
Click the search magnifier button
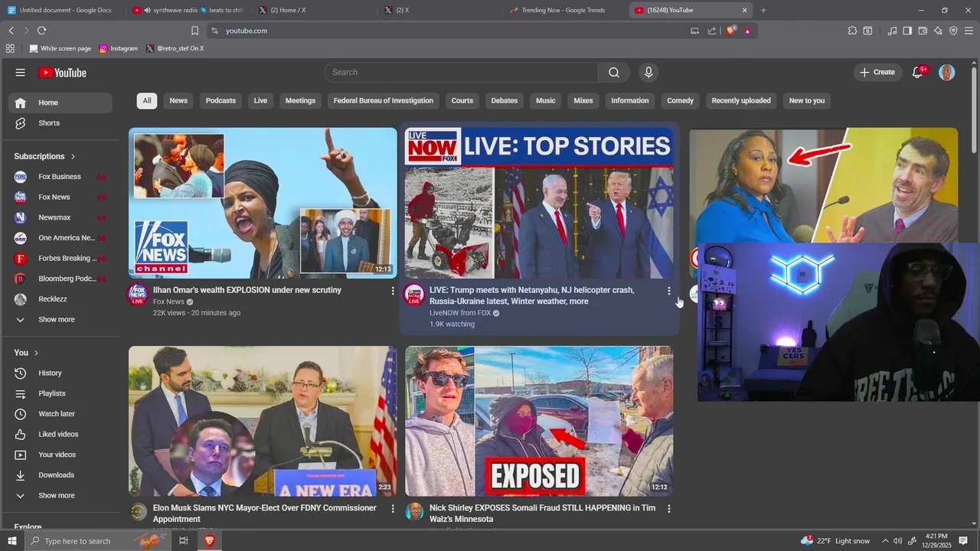[x=614, y=72]
